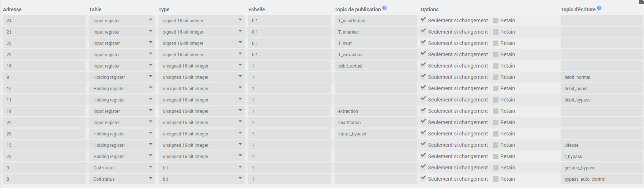Select the debit_bypass write topic field
Viewport: 644px width, 188px height.
coord(602,100)
